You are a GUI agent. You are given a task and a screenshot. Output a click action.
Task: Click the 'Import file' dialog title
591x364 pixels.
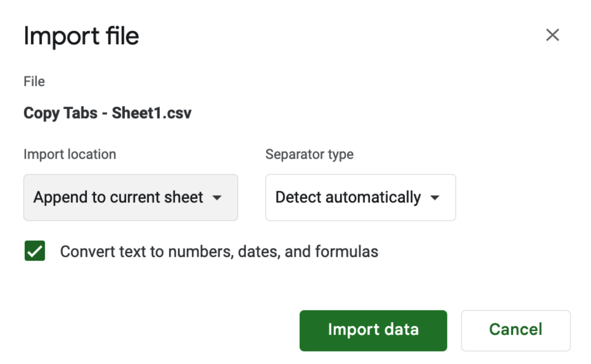coord(81,35)
